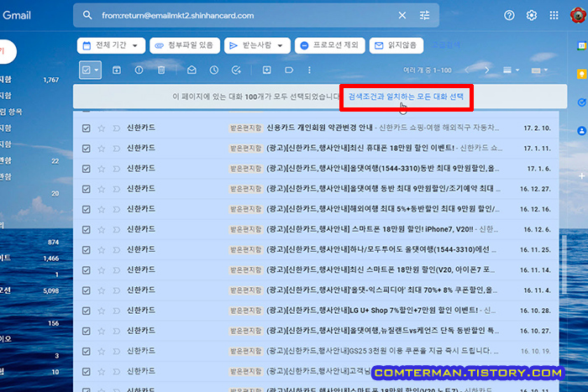Uncheck the 약관변경 안내 mail checkbox

87,128
